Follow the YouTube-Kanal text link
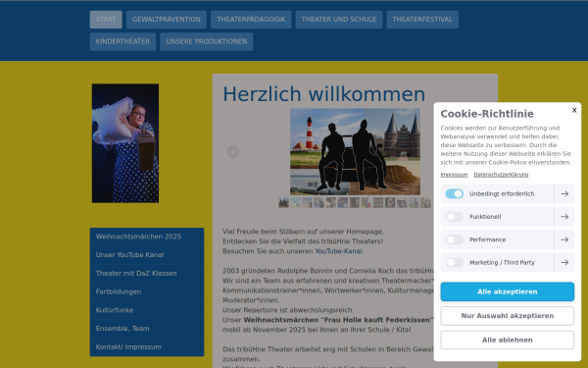Image resolution: width=588 pixels, height=368 pixels. (x=338, y=251)
